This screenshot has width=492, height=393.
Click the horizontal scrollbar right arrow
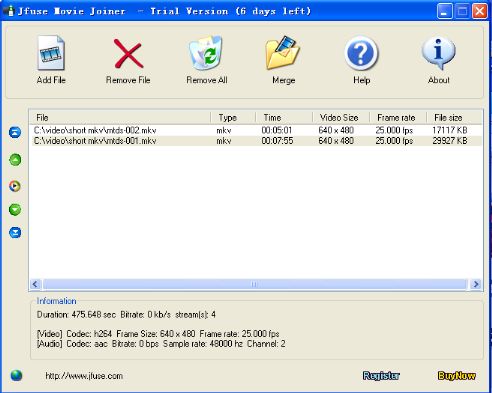476,284
